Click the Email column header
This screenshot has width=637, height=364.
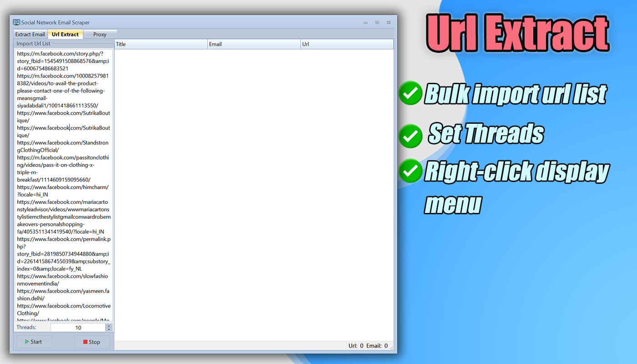pos(254,44)
